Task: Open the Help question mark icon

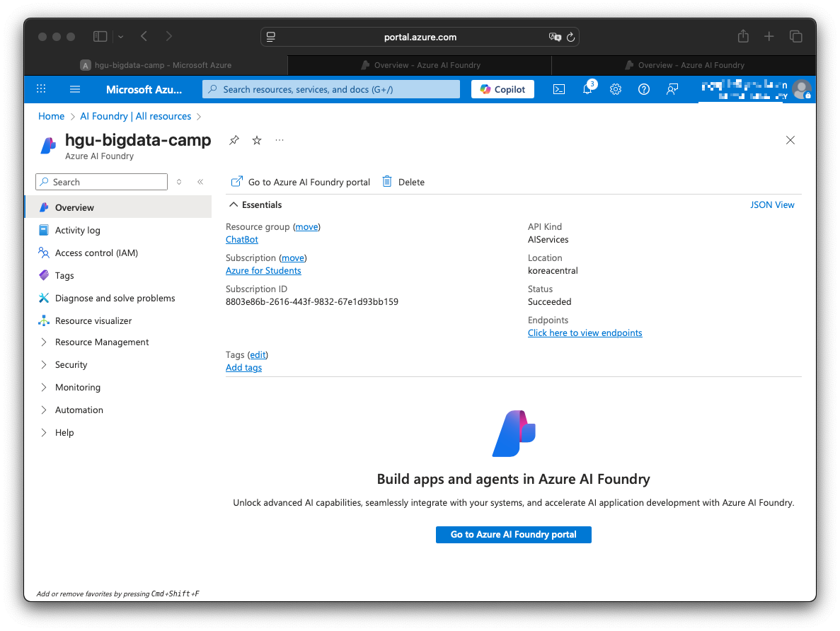Action: [644, 89]
